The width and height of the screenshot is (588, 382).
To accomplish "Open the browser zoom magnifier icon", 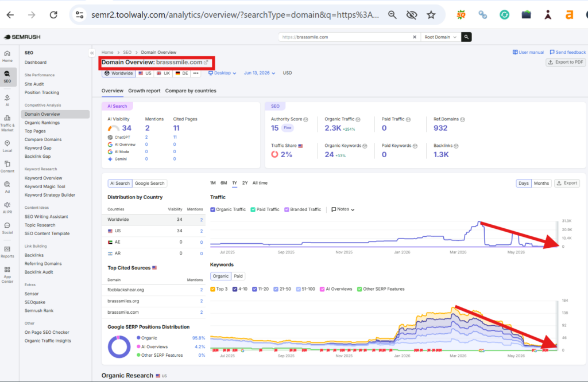I will (392, 14).
